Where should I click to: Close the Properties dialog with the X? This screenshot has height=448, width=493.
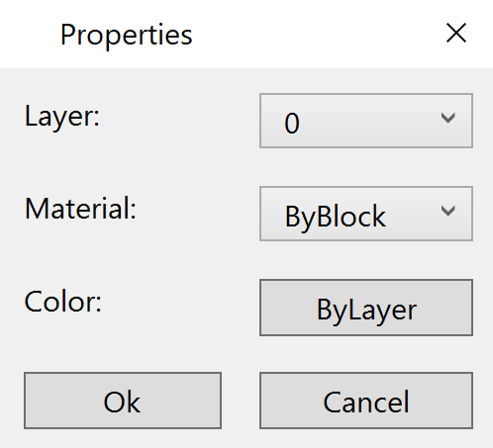click(x=456, y=33)
